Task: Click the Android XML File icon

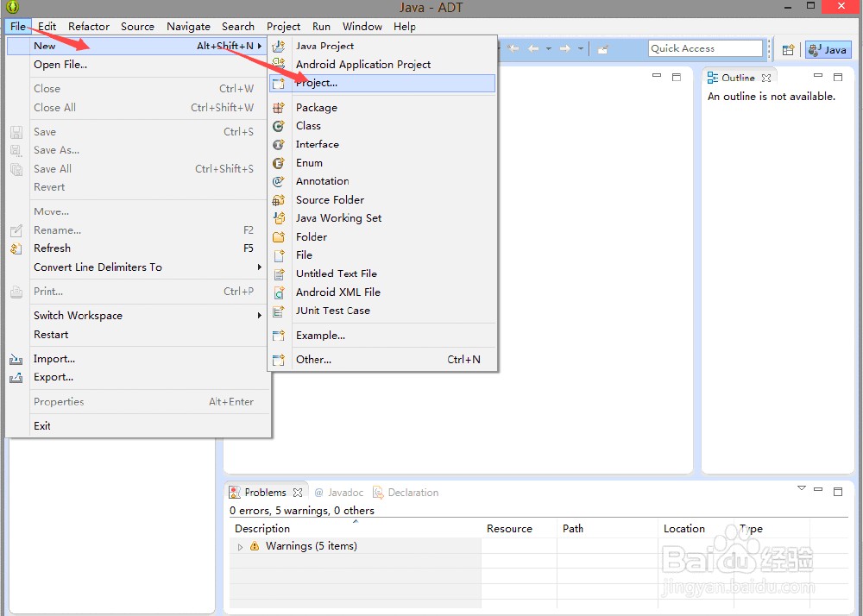Action: tap(279, 292)
